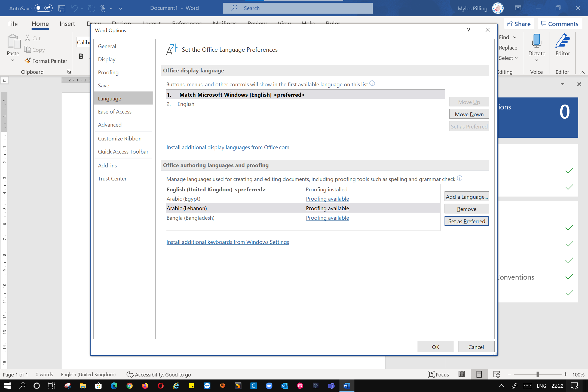588x392 pixels.
Task: Switch to Read Mode view icon
Action: [x=462, y=375]
